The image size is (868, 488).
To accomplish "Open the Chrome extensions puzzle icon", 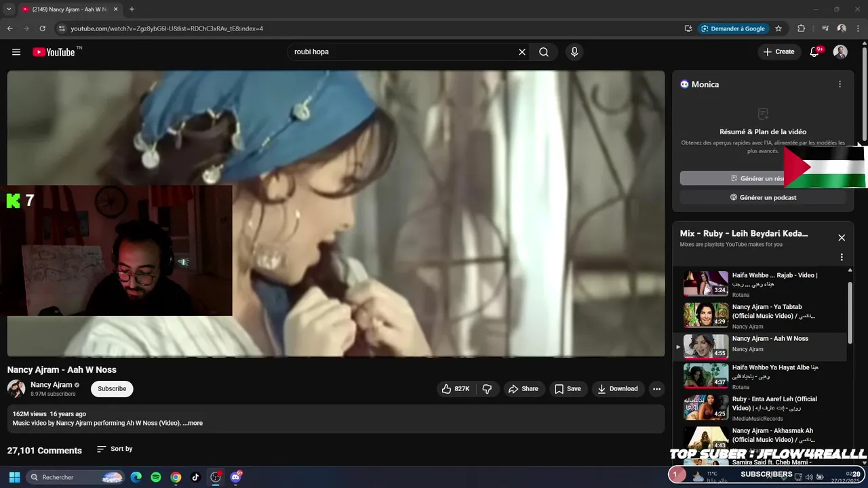I will point(802,28).
